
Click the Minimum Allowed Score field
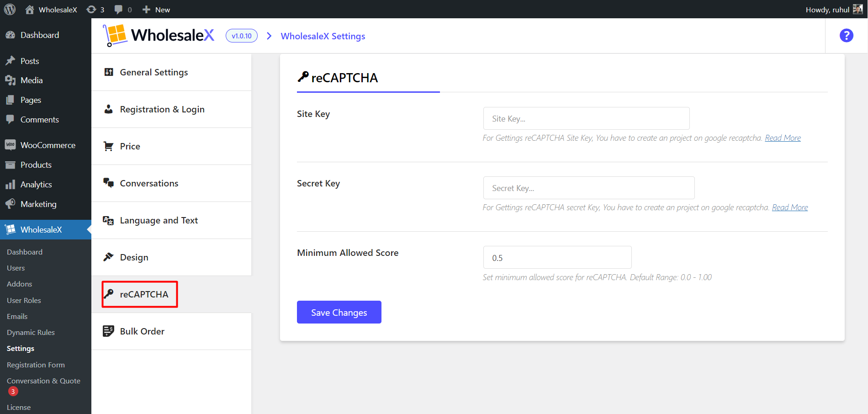click(x=557, y=257)
